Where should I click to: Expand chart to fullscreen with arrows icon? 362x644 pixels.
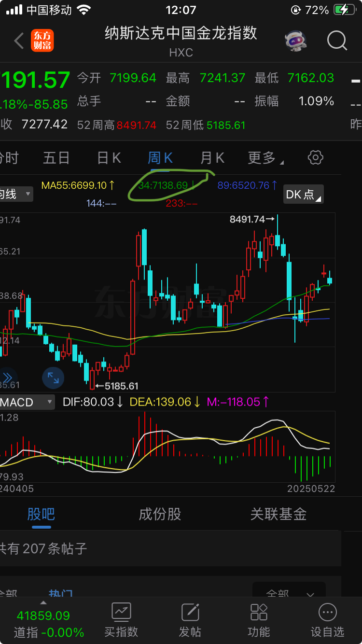(53, 378)
